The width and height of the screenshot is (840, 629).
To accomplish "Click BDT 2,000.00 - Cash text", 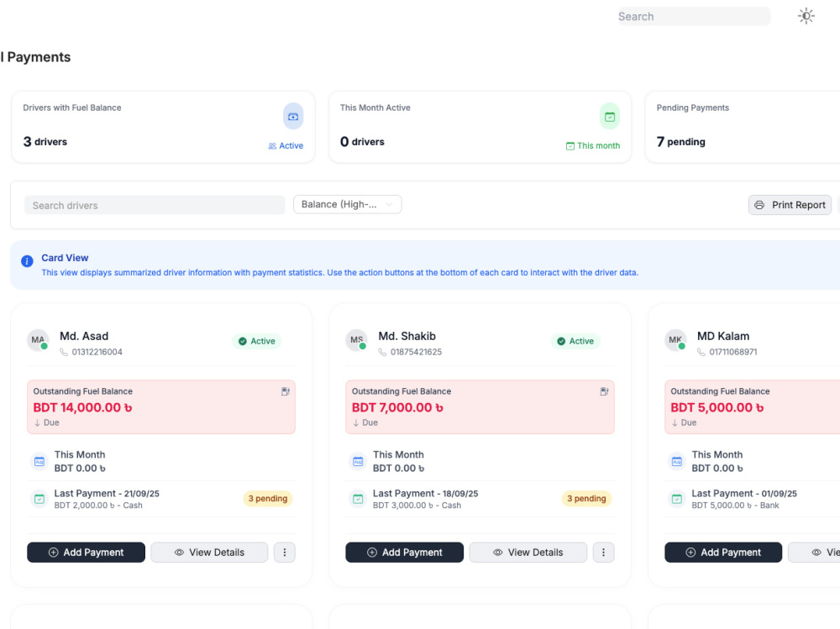I will pos(98,506).
